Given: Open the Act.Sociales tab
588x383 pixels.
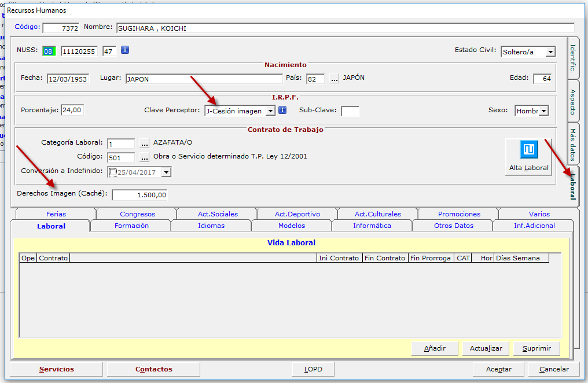Looking at the screenshot, I should (218, 214).
